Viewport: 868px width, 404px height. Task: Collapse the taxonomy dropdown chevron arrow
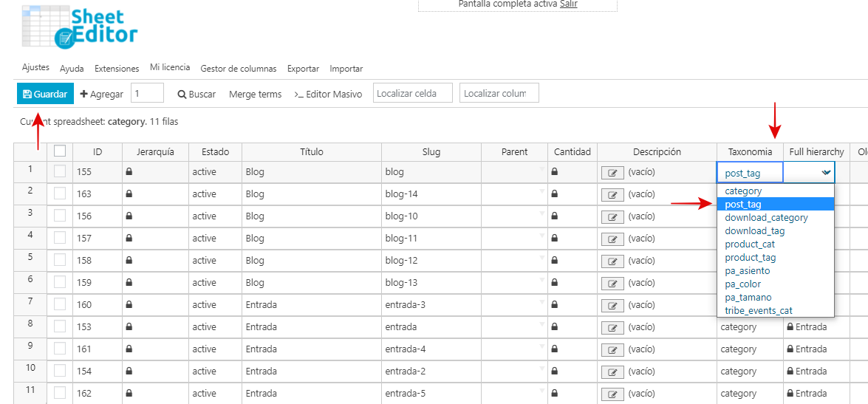(x=825, y=172)
